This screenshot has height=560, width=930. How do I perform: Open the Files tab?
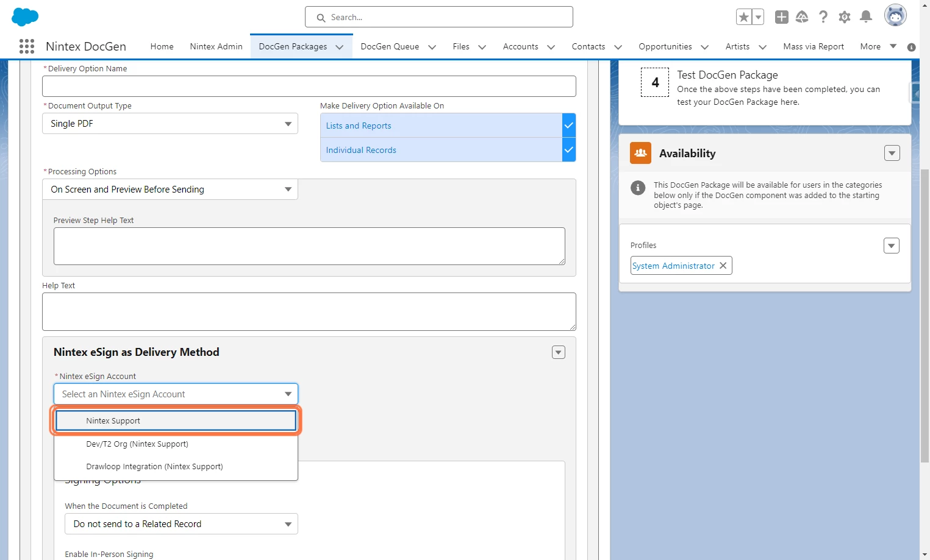(x=461, y=46)
